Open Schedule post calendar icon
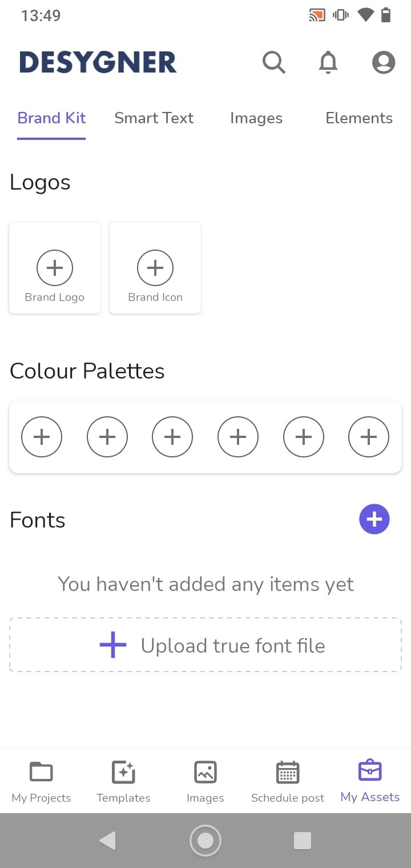This screenshot has width=411, height=868. coord(288,773)
